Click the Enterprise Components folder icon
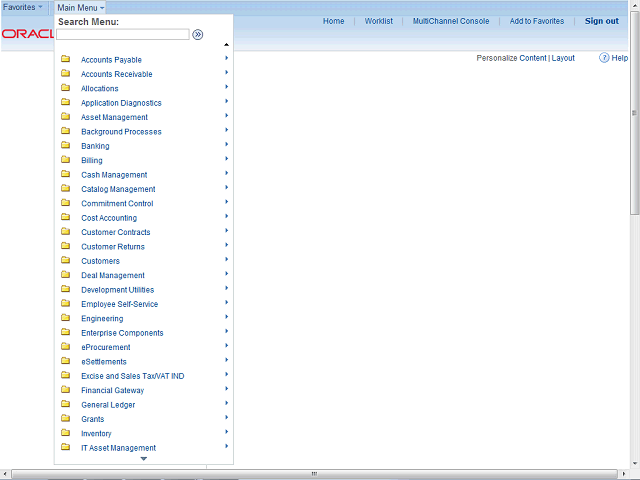 point(65,332)
